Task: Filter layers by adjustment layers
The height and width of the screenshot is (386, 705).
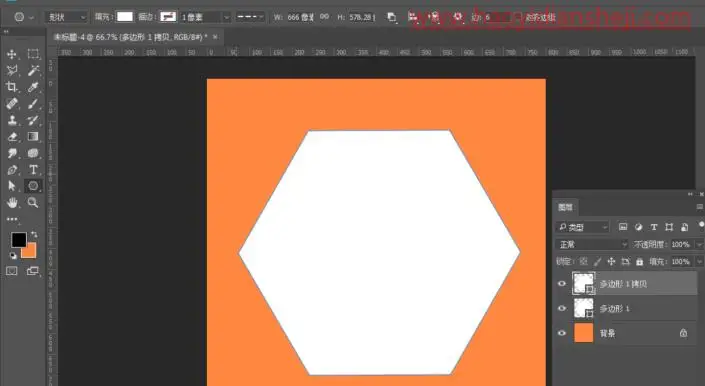Action: [638, 227]
